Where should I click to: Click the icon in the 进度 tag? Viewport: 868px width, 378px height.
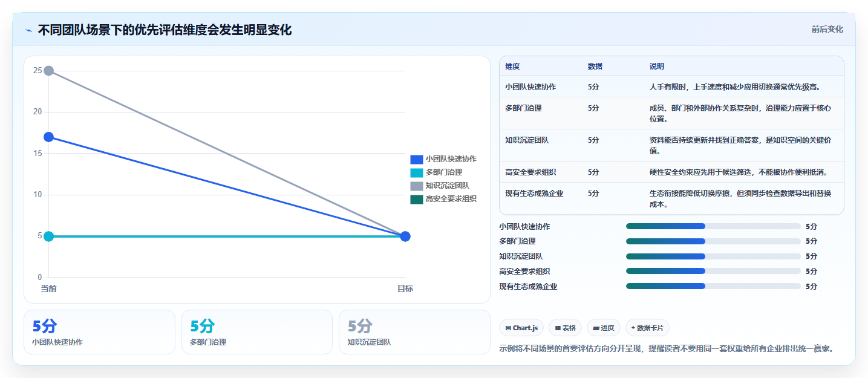pyautogui.click(x=596, y=328)
